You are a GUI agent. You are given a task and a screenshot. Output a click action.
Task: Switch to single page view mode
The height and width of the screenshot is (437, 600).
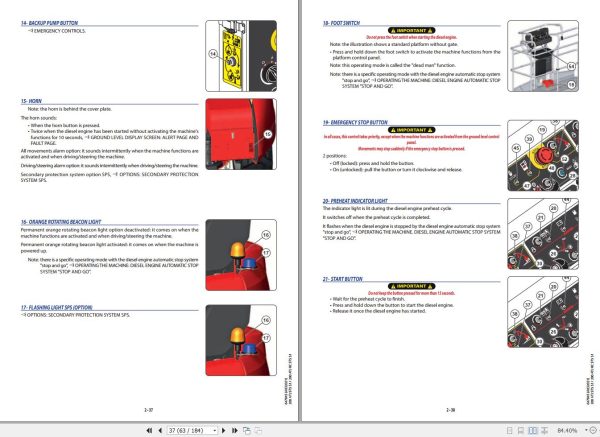[509, 430]
